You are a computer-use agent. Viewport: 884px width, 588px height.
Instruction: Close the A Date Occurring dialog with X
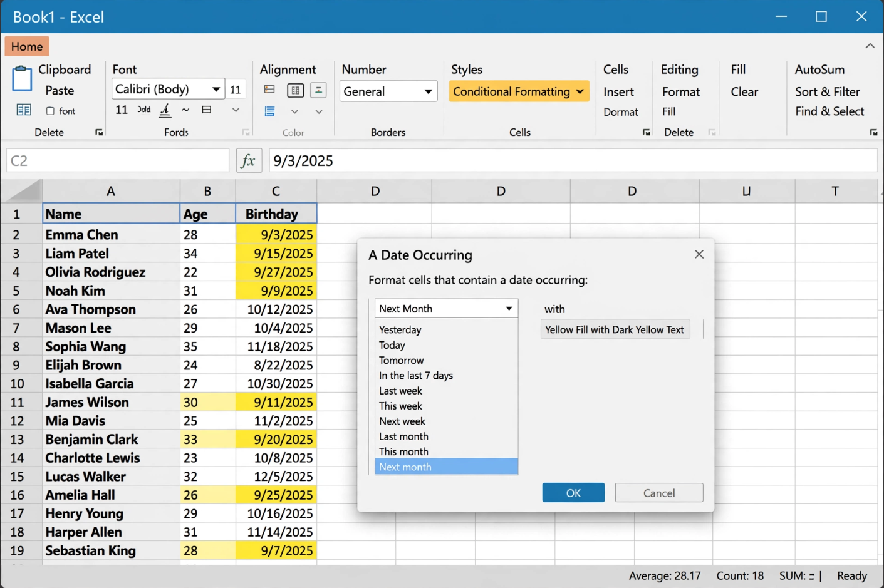[x=699, y=254]
